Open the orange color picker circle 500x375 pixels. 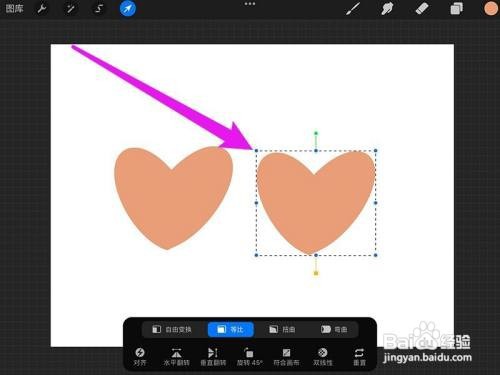pyautogui.click(x=491, y=8)
